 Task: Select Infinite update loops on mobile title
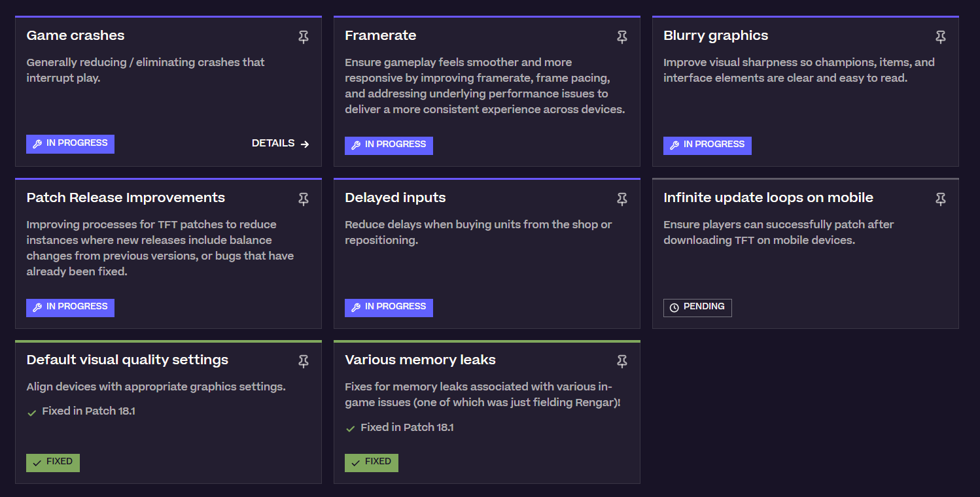point(768,197)
